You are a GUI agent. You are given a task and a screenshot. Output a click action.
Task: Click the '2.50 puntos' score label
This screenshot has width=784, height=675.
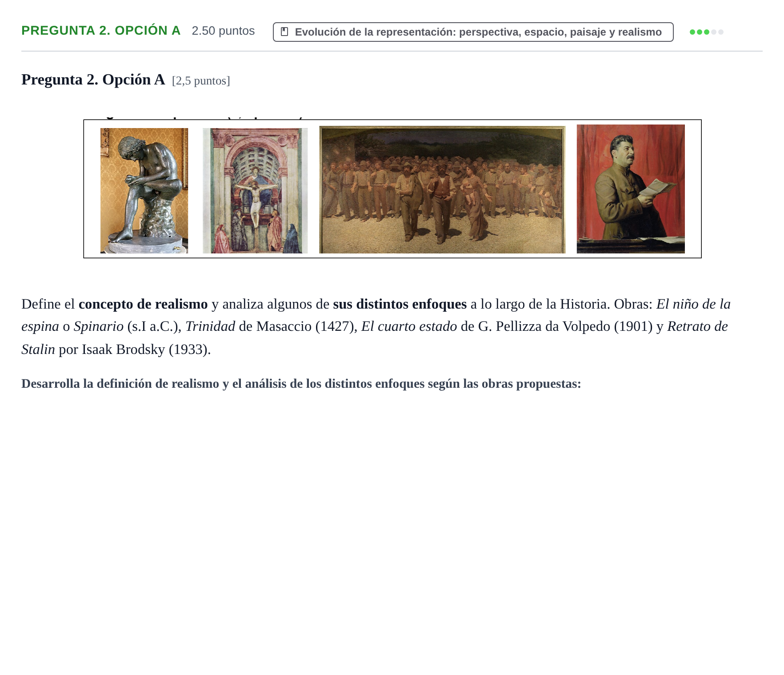(x=223, y=31)
